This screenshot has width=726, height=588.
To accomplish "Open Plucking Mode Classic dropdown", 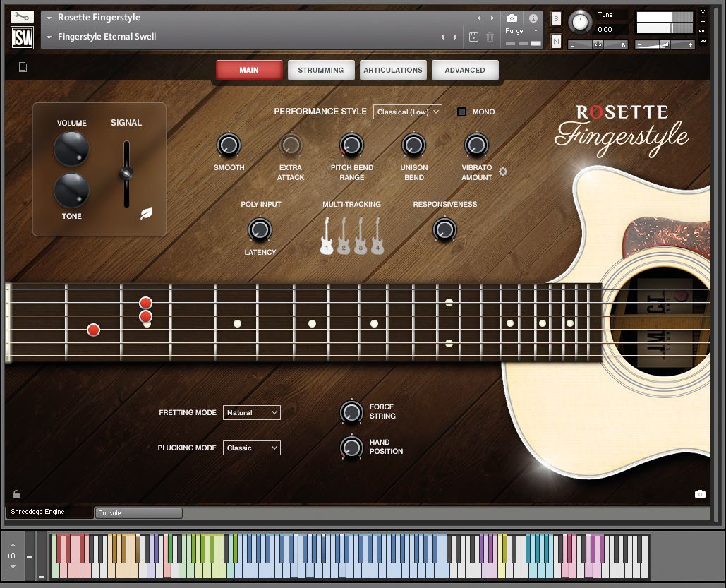I will pos(251,448).
